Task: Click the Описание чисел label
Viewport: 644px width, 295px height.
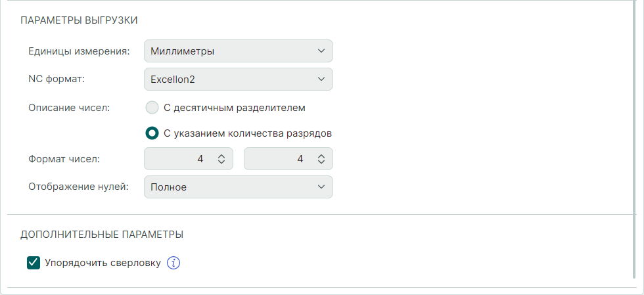Action: [69, 108]
